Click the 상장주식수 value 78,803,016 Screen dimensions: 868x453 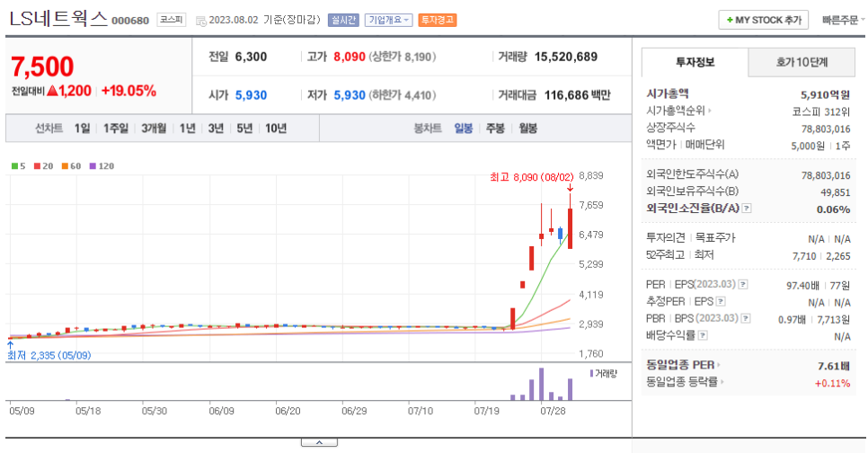click(x=826, y=129)
